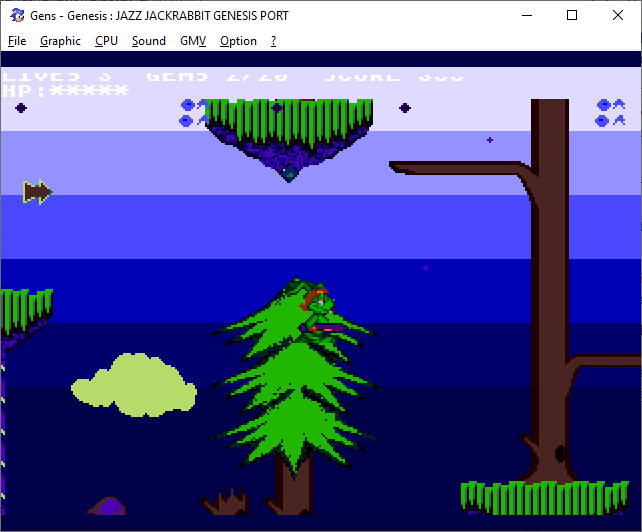Open the Sound menu
This screenshot has height=532, width=642.
(149, 41)
